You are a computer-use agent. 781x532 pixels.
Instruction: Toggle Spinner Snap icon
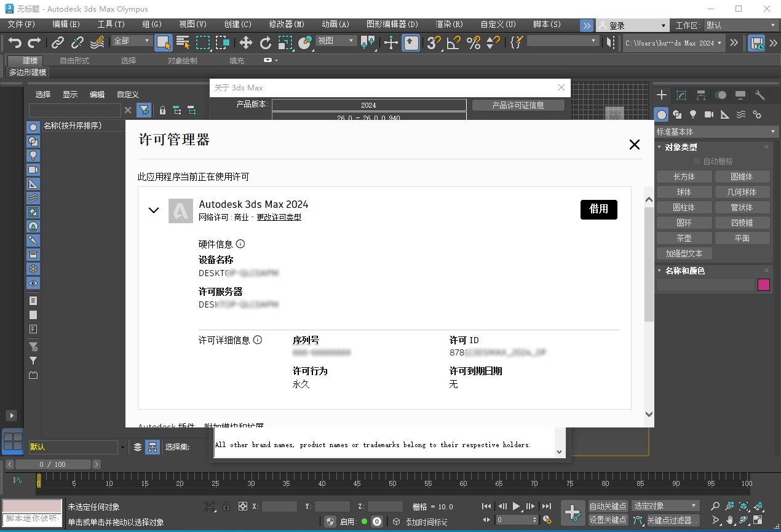click(493, 42)
